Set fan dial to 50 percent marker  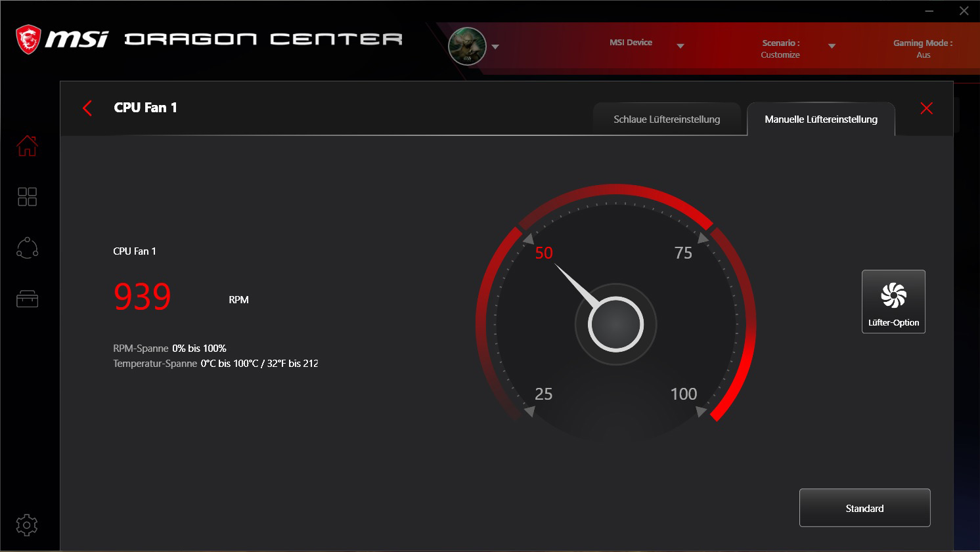tap(543, 253)
